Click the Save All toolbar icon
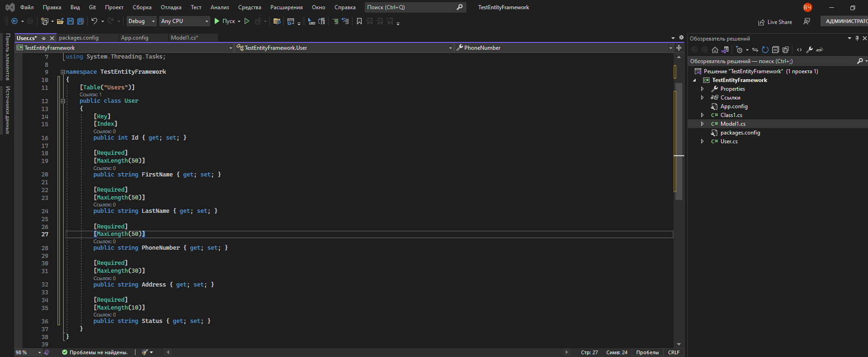Image resolution: width=868 pixels, height=357 pixels. (x=81, y=21)
